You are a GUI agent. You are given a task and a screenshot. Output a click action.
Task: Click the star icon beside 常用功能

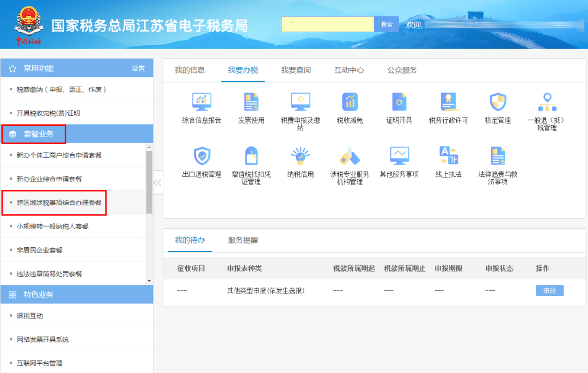(13, 69)
